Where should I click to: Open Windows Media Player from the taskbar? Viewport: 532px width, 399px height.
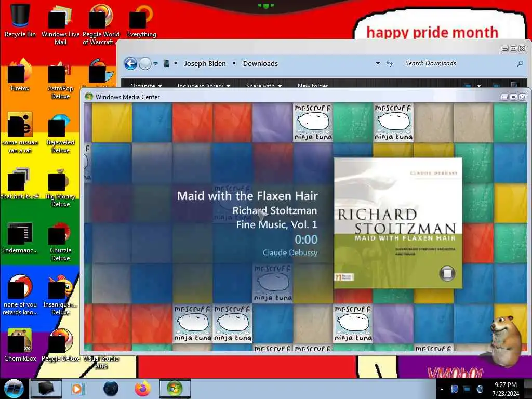coord(77,389)
